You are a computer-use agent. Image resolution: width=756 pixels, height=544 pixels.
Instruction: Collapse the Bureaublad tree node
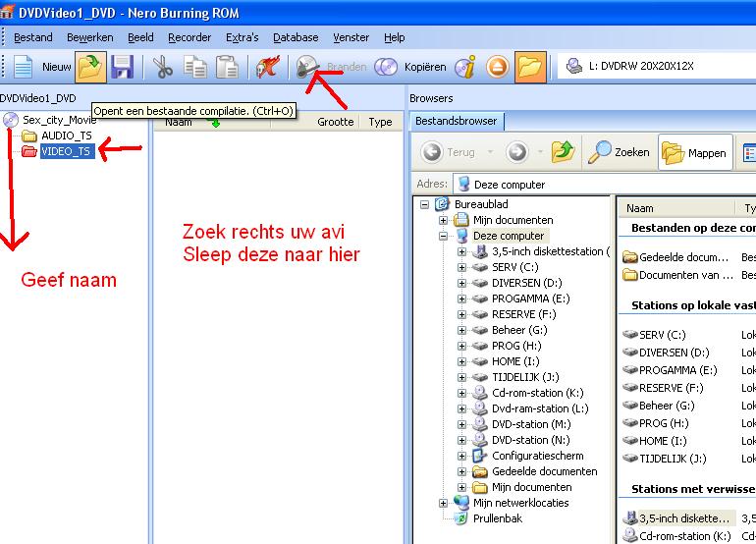(424, 204)
